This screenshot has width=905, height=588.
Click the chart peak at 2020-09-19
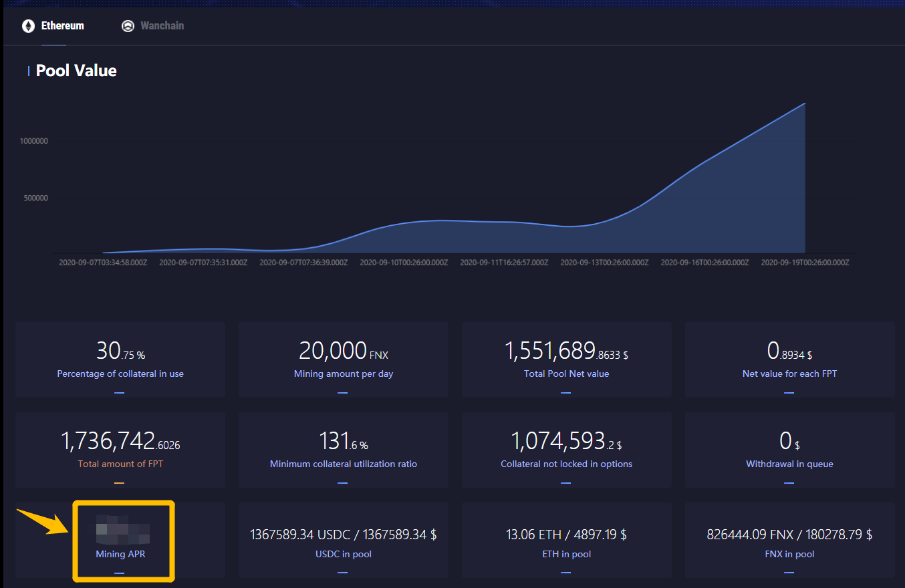805,104
